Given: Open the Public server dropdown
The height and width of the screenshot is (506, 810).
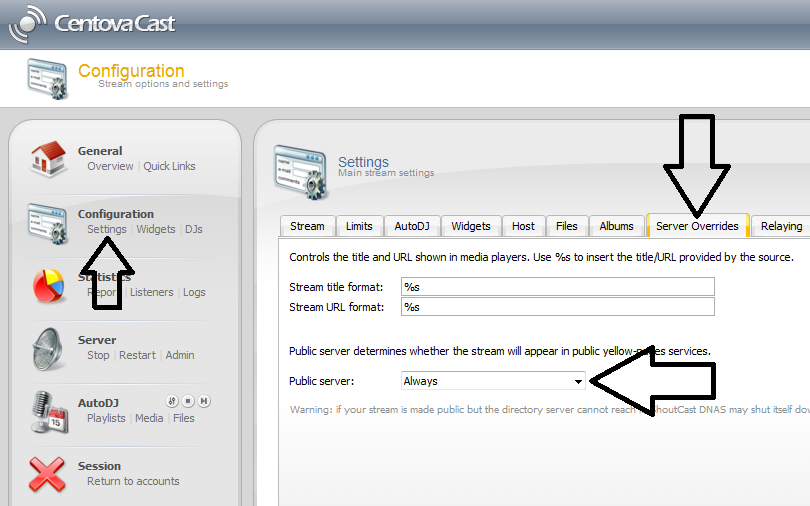Looking at the screenshot, I should pos(493,381).
